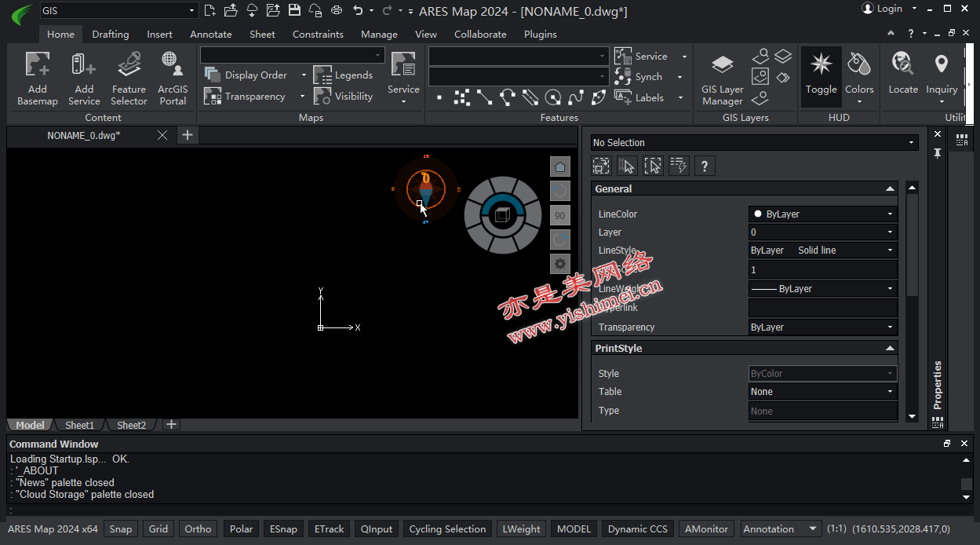
Task: Click the Visibility icon in Maps
Action: (322, 97)
